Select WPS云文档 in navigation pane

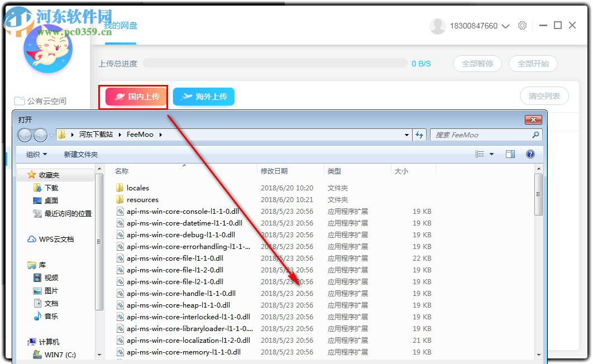click(x=51, y=240)
